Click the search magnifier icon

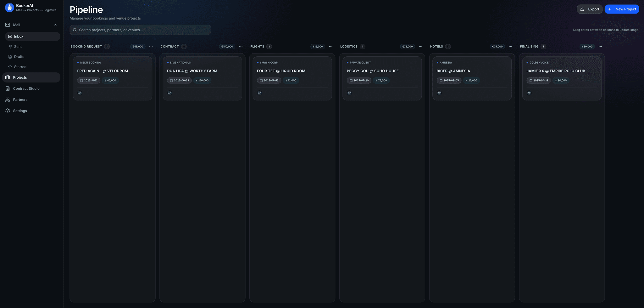75,30
